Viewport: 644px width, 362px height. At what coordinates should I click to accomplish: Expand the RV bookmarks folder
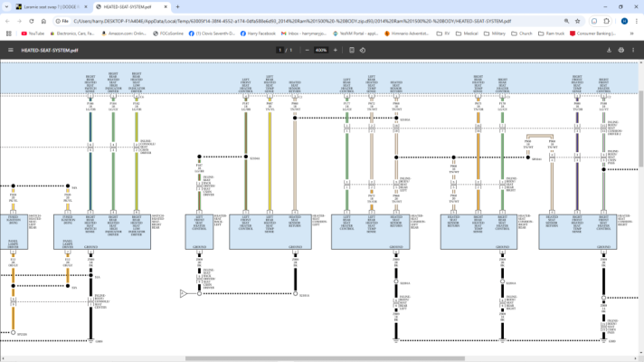click(x=443, y=33)
